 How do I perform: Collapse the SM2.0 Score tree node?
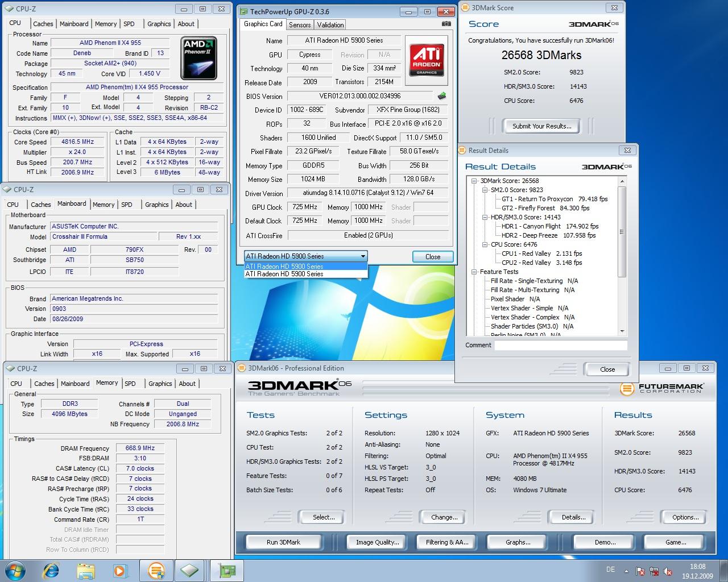point(485,190)
